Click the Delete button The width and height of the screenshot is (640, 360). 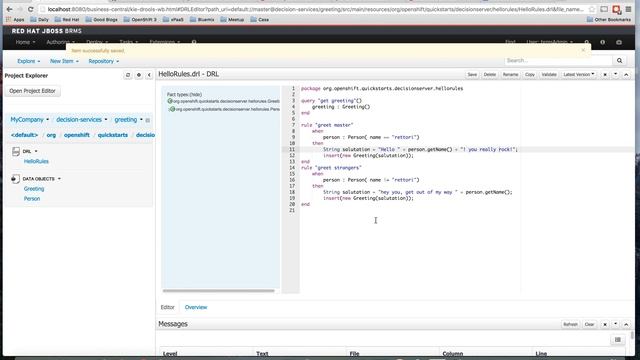point(489,74)
